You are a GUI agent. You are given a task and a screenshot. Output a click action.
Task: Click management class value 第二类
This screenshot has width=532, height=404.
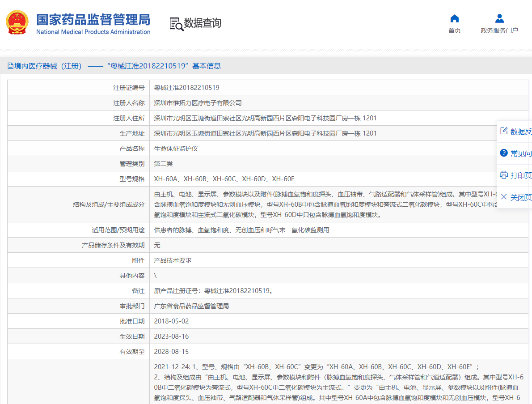164,164
